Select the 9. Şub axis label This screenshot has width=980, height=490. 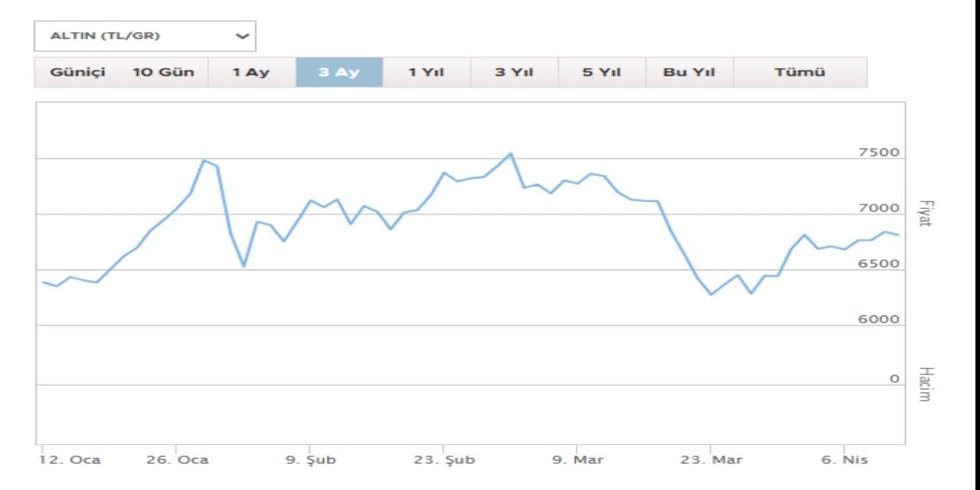coord(311,460)
